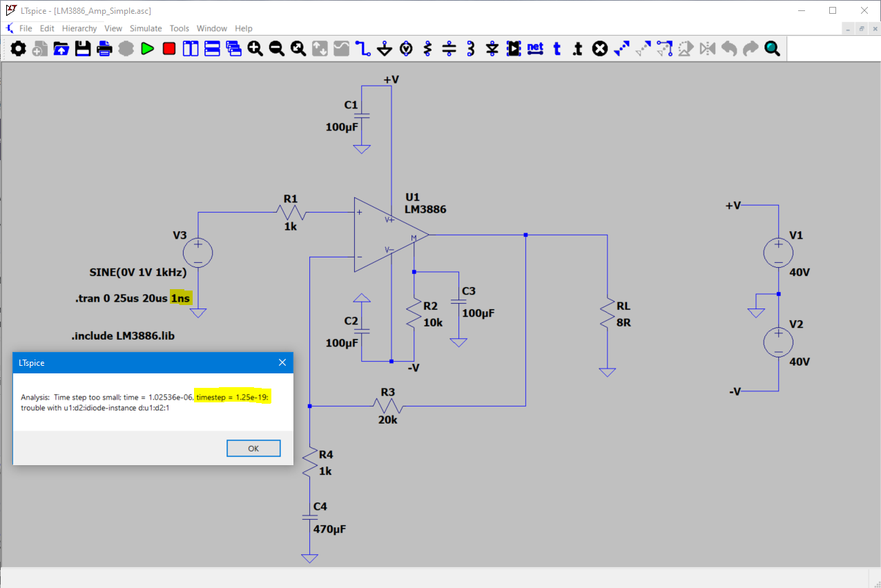Place a resistor from the toolbar
The image size is (881, 588).
427,48
